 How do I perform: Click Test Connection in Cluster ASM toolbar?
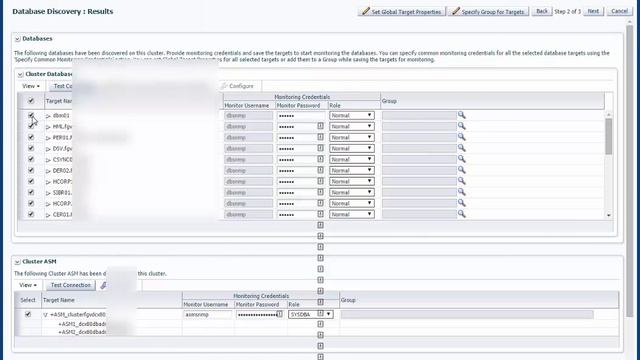pos(71,285)
